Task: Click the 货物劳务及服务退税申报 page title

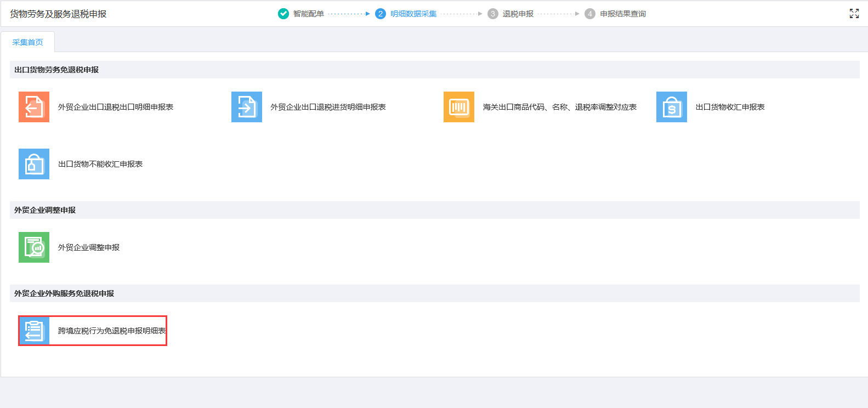Action: coord(58,14)
